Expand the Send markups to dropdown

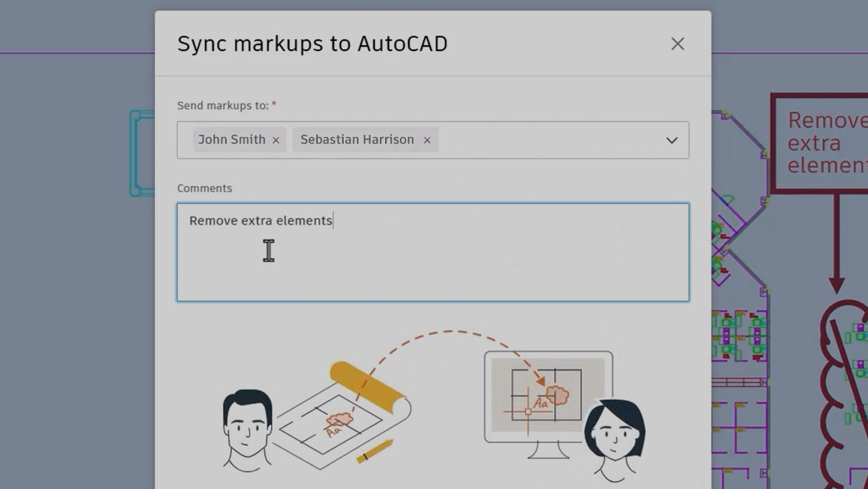click(x=672, y=140)
